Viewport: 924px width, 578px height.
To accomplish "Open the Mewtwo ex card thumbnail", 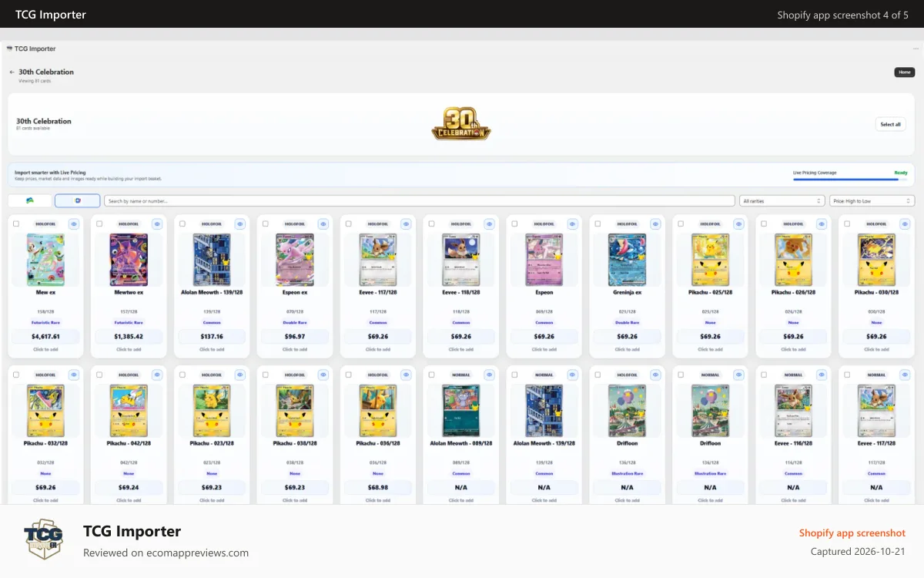I will (x=129, y=260).
